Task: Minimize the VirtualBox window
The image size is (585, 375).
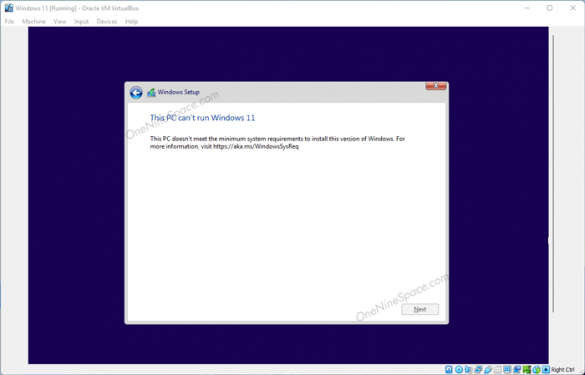Action: (526, 8)
